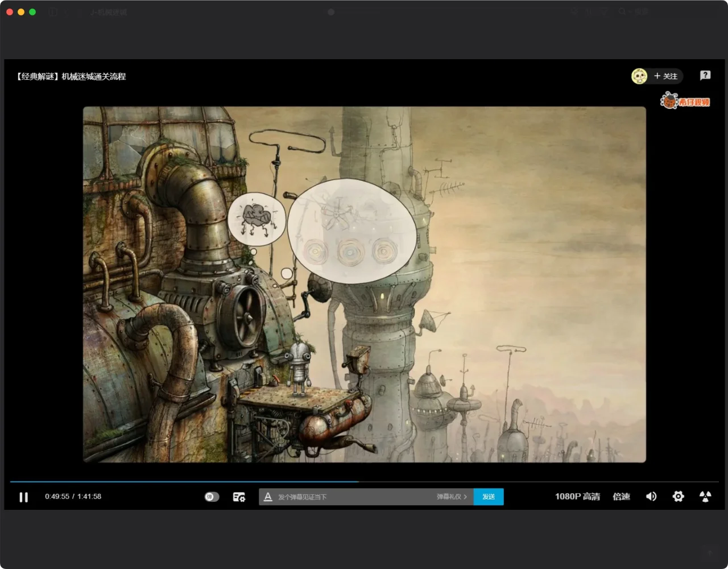This screenshot has height=569, width=728.
Task: Follow the uploader with + 关注
Action: pyautogui.click(x=666, y=76)
